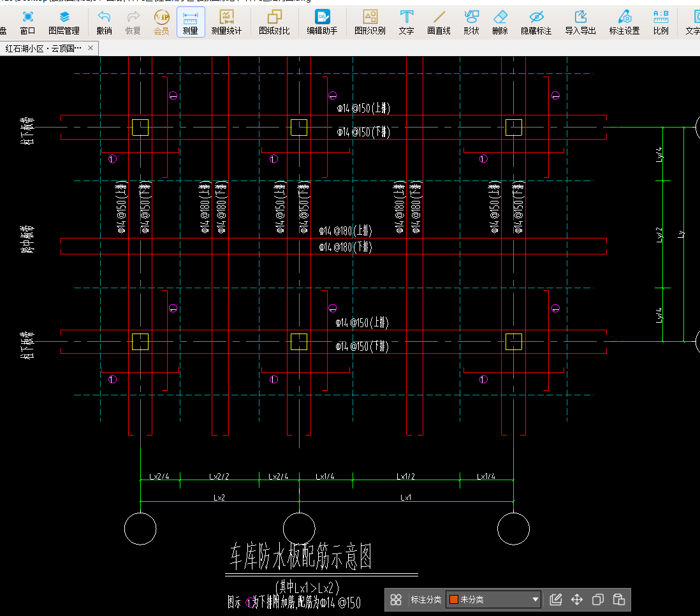Click the edit pencil icon in annotation bar
Screen dimensions: 700x616
(x=556, y=599)
